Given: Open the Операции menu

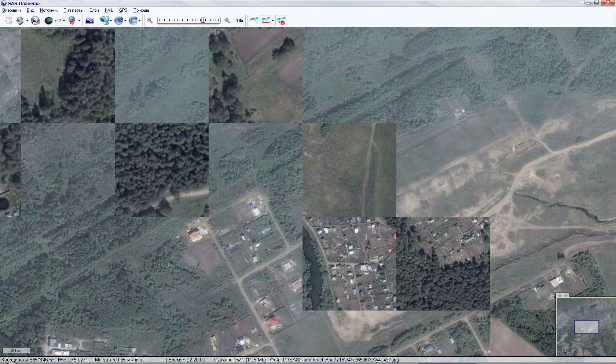Looking at the screenshot, I should (x=11, y=10).
